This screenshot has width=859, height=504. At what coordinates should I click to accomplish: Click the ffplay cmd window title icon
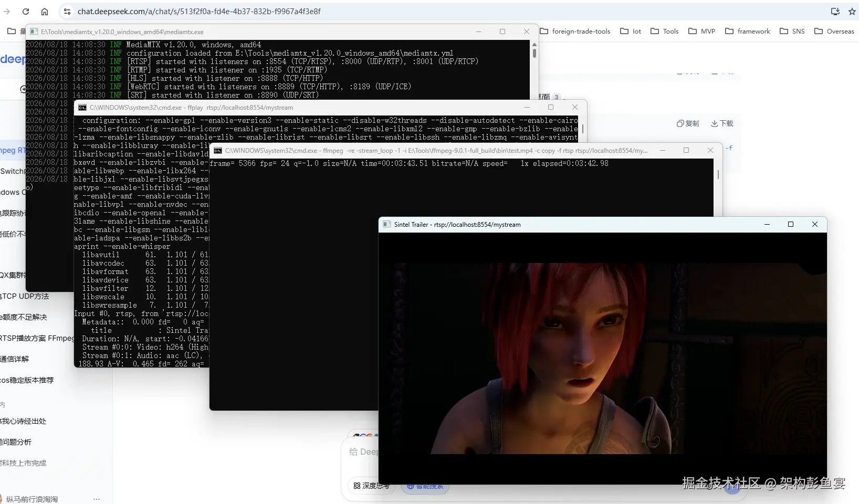tap(82, 107)
